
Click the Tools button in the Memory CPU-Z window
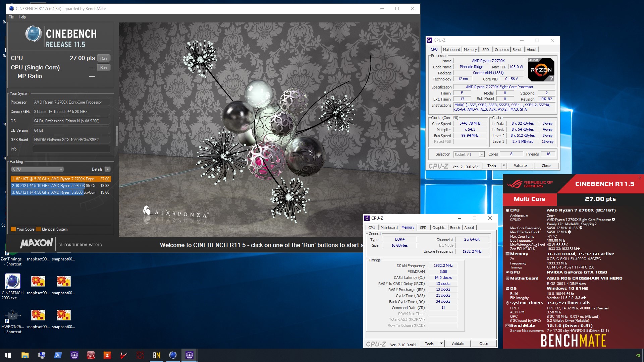click(429, 344)
